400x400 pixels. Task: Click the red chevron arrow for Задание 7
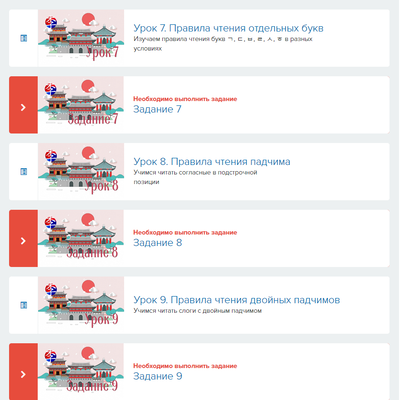point(23,107)
